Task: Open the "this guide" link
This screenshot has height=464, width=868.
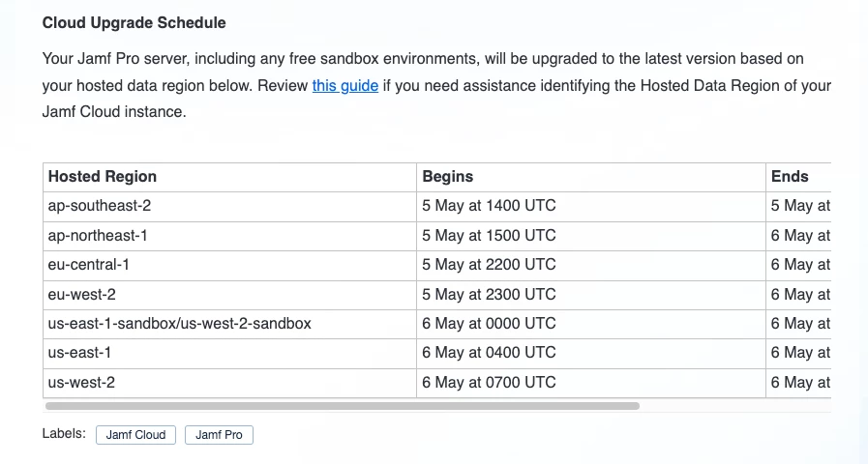Action: pos(344,86)
